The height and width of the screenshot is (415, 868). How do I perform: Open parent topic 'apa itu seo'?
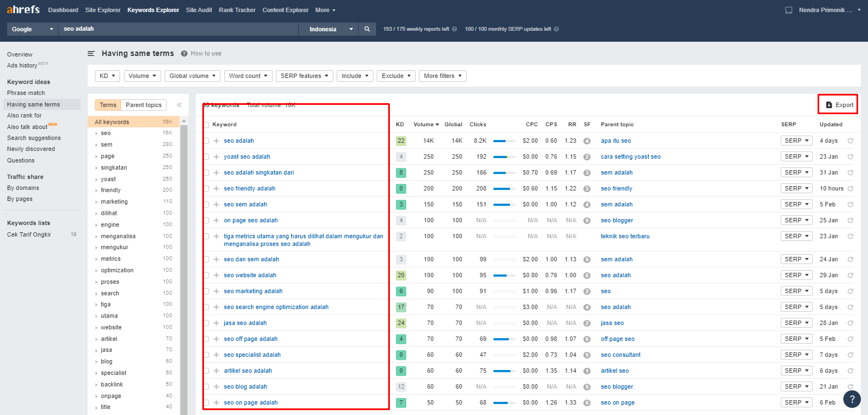(x=616, y=141)
